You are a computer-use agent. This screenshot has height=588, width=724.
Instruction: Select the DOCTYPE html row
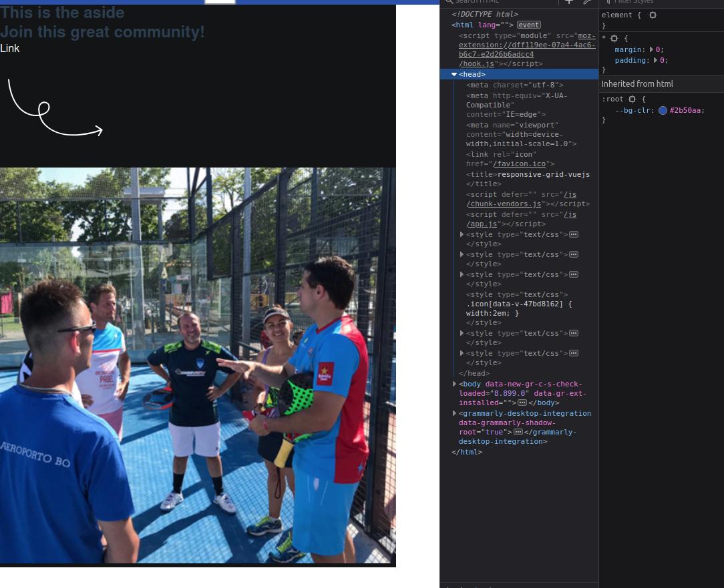[x=485, y=14]
